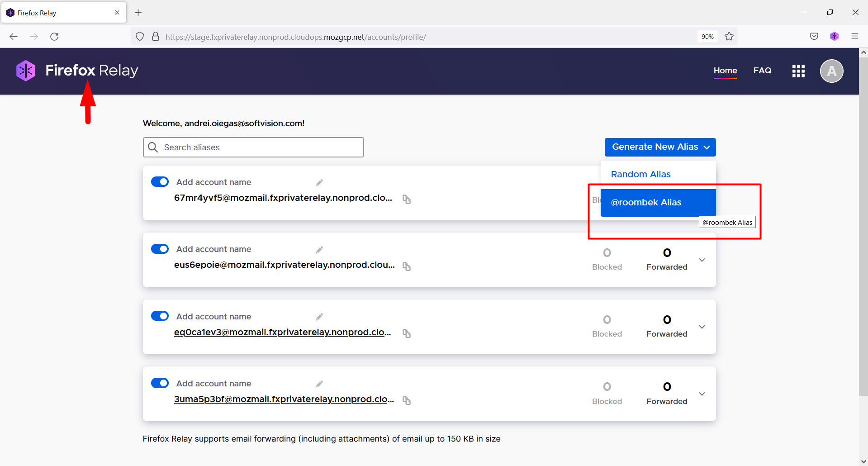
Task: Click the Pocket save icon in toolbar
Action: (814, 36)
